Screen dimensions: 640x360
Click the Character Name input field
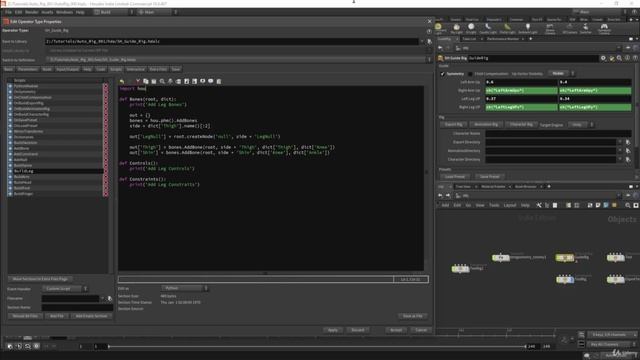click(x=558, y=133)
